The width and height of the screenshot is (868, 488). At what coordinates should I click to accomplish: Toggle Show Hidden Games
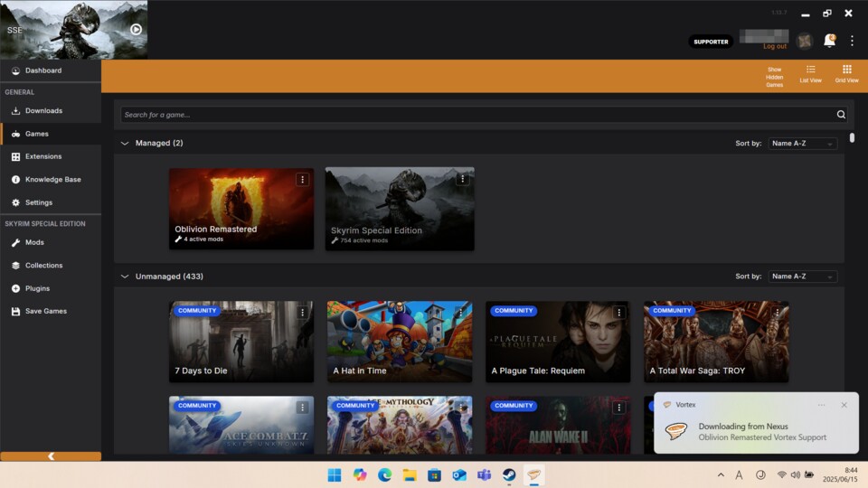pos(775,76)
